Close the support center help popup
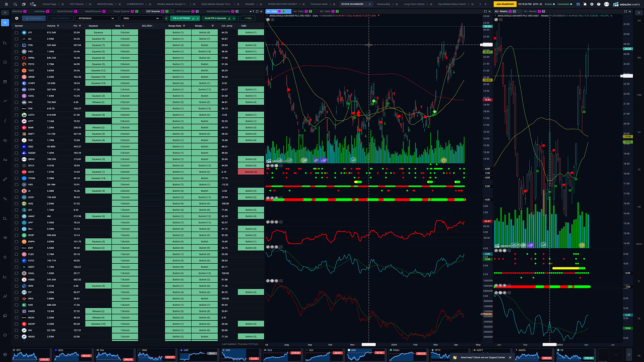644x362 pixels. point(510,357)
